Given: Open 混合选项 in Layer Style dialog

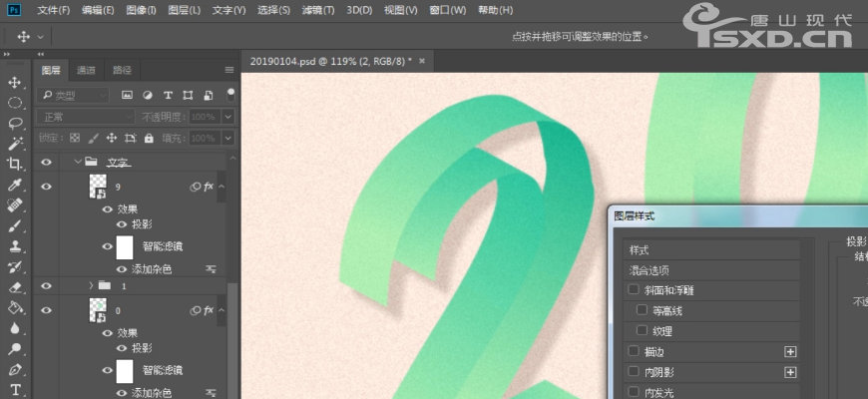Looking at the screenshot, I should [x=649, y=270].
